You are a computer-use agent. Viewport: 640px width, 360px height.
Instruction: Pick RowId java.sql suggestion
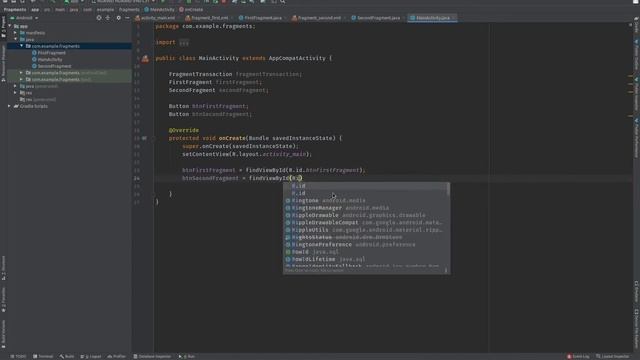[366, 252]
